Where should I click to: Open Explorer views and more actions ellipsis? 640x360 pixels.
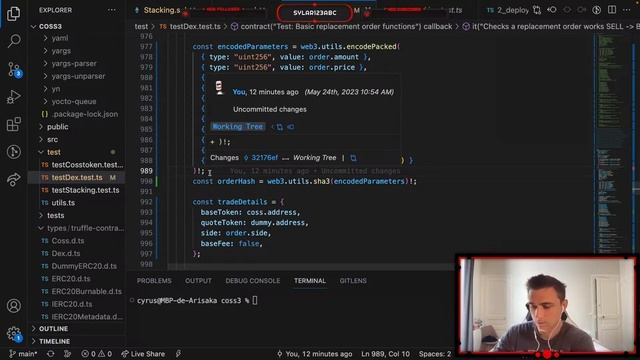click(x=111, y=10)
